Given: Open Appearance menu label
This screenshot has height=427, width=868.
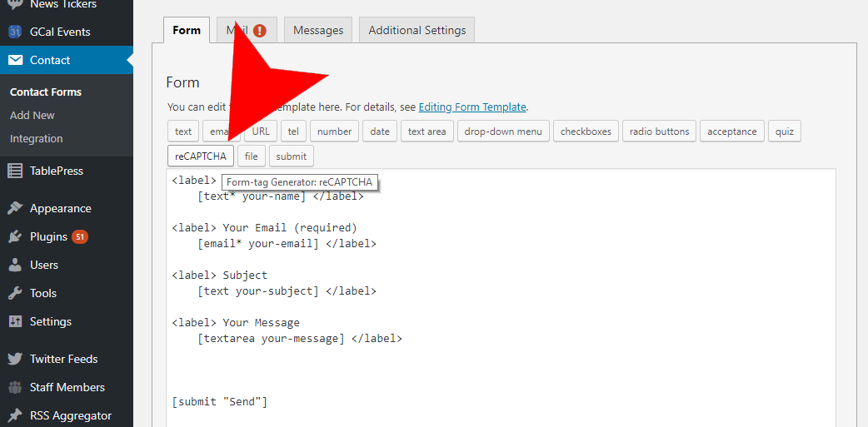Looking at the screenshot, I should point(60,209).
